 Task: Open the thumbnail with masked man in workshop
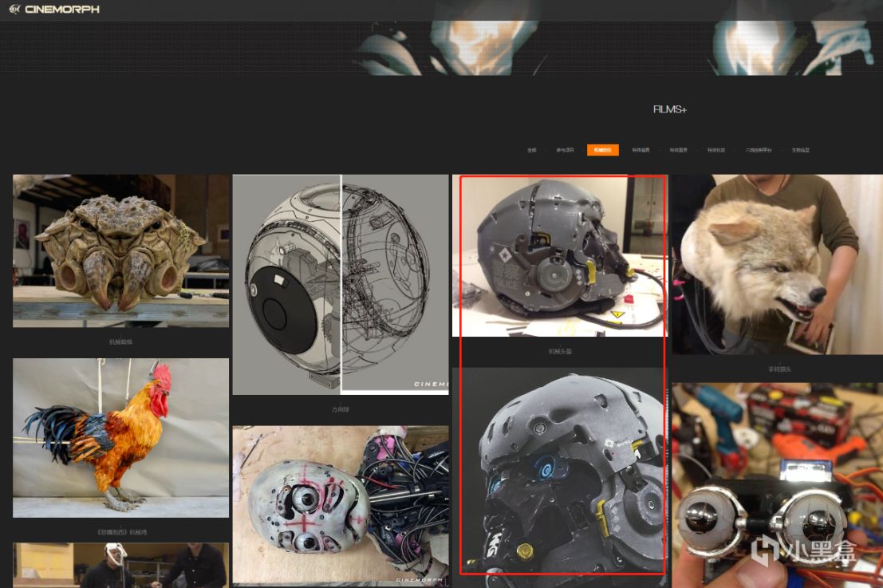(121, 566)
